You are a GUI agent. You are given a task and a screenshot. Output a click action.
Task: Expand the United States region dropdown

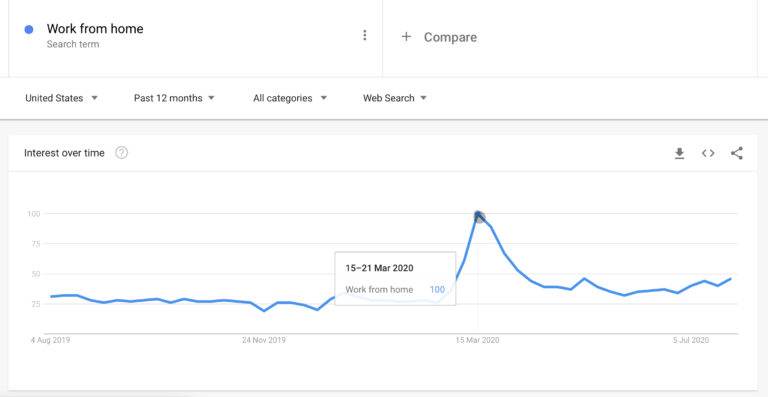click(62, 98)
